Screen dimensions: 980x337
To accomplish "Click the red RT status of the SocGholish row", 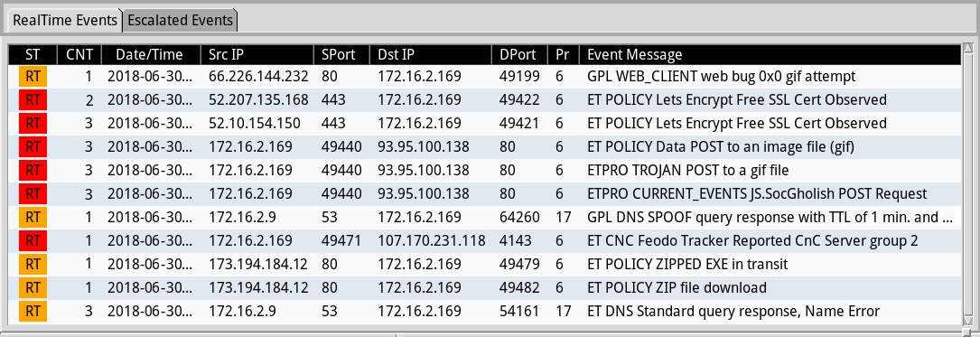I will (x=33, y=194).
